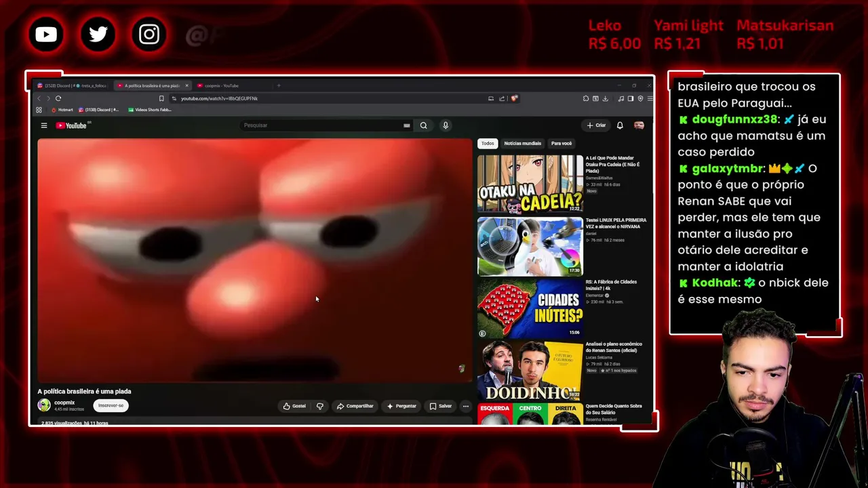Open 'RS: A Fábrica de Cidades Inúteis?' title
Image resolution: width=868 pixels, height=488 pixels.
[x=611, y=285]
